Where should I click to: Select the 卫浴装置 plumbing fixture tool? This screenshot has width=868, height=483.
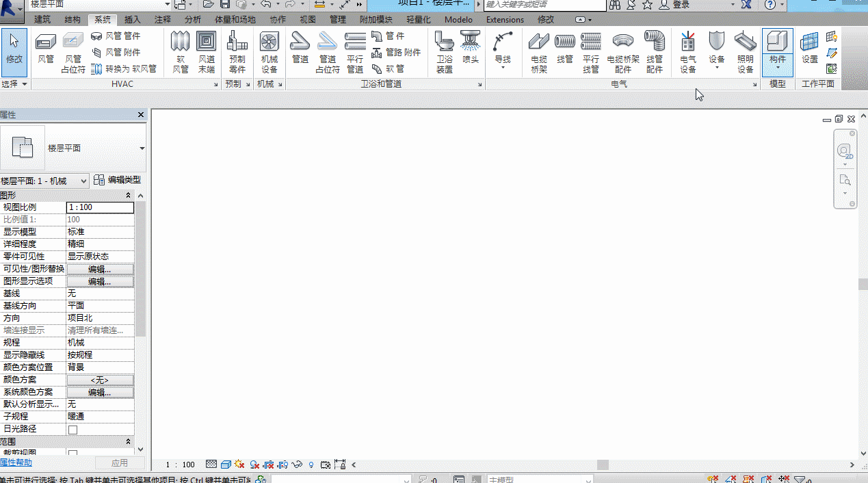[445, 52]
